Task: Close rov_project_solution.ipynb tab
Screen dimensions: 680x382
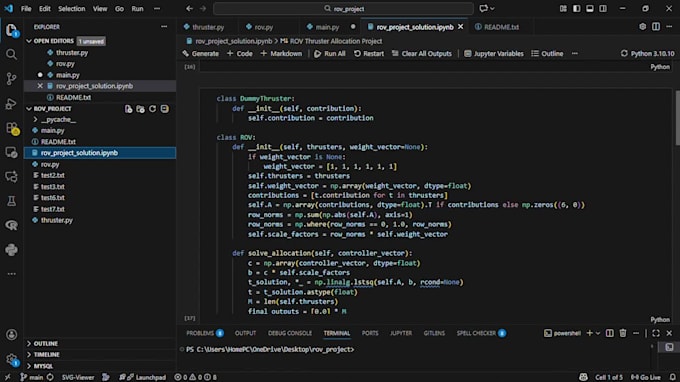Action: [x=461, y=26]
